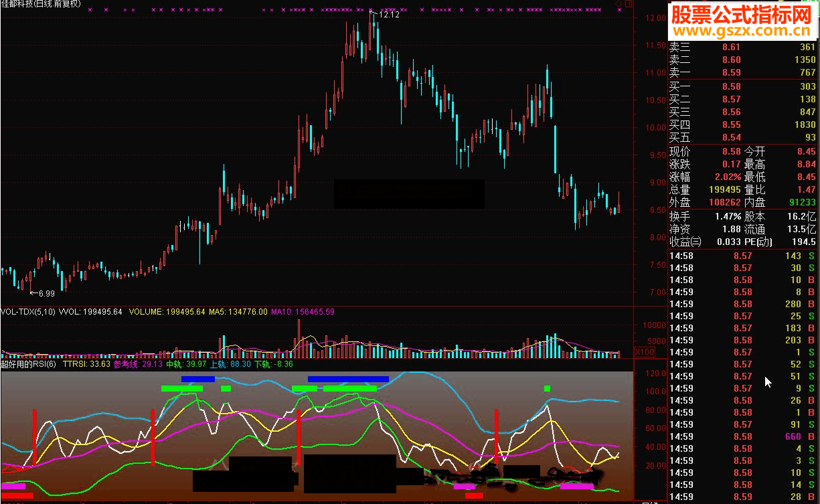Viewport: 820px width, 504px height.
Task: Click the 内盘 91233 field
Action: 781,202
